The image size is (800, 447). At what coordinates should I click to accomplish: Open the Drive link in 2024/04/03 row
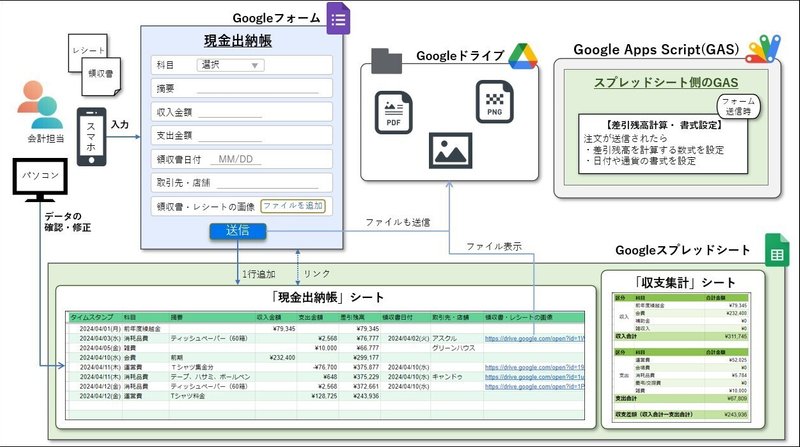tap(535, 338)
